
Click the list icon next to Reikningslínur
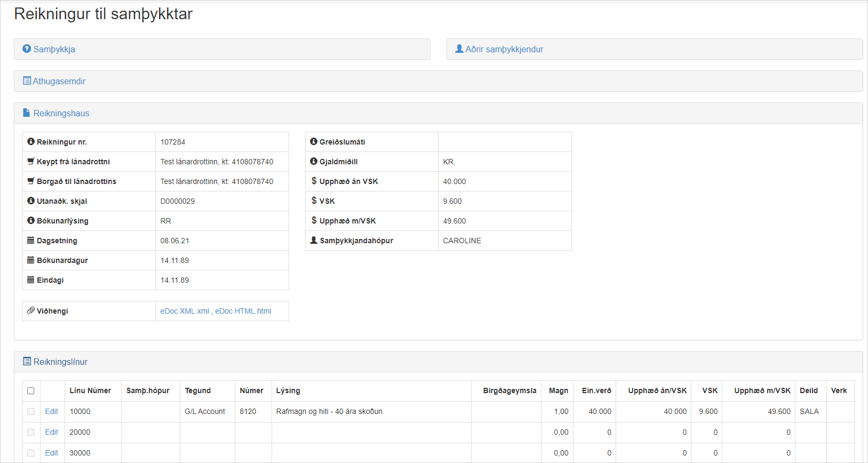pyautogui.click(x=27, y=361)
